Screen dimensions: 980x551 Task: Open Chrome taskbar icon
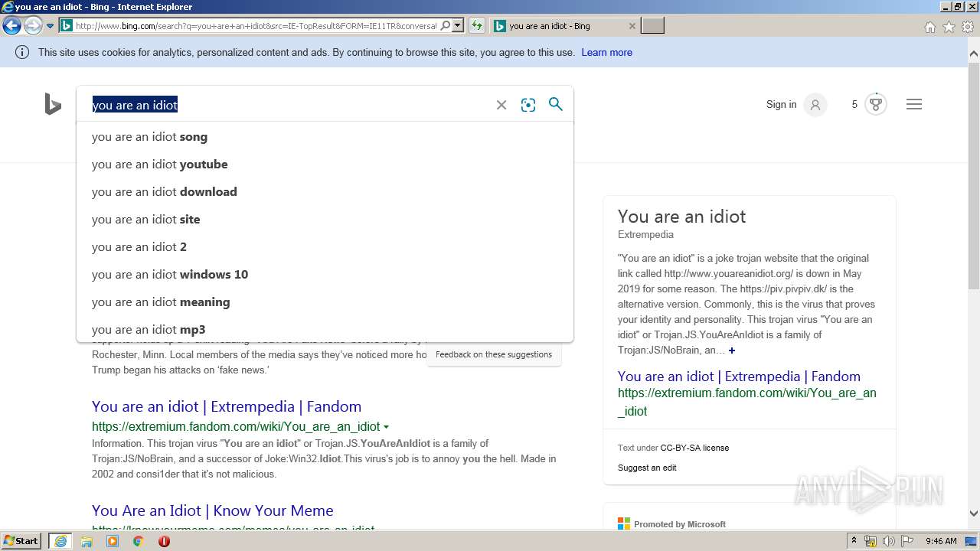click(x=138, y=541)
